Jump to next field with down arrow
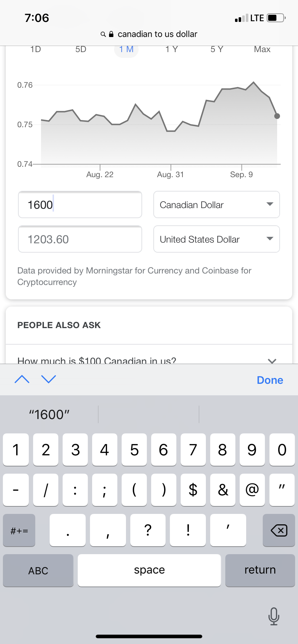Viewport: 298px width, 644px height. (x=49, y=379)
